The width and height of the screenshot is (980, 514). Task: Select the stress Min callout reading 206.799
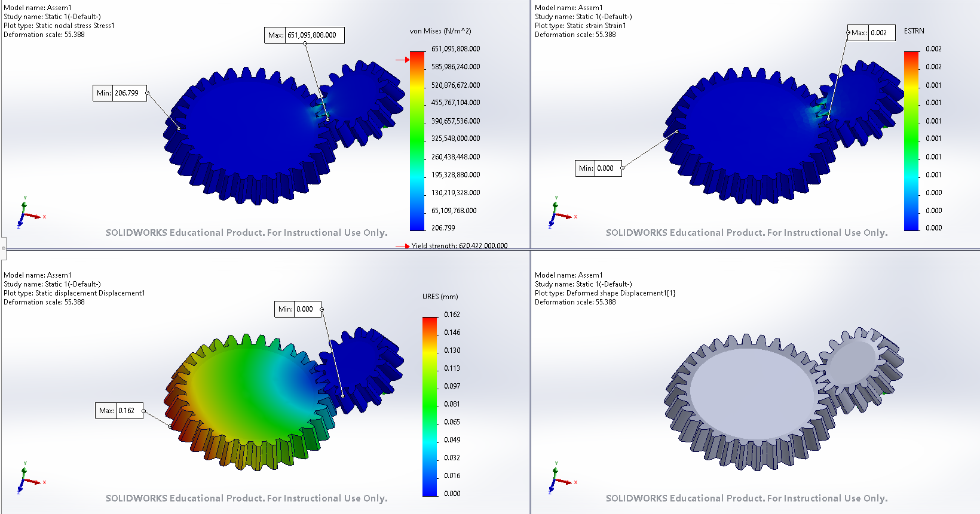click(x=120, y=93)
